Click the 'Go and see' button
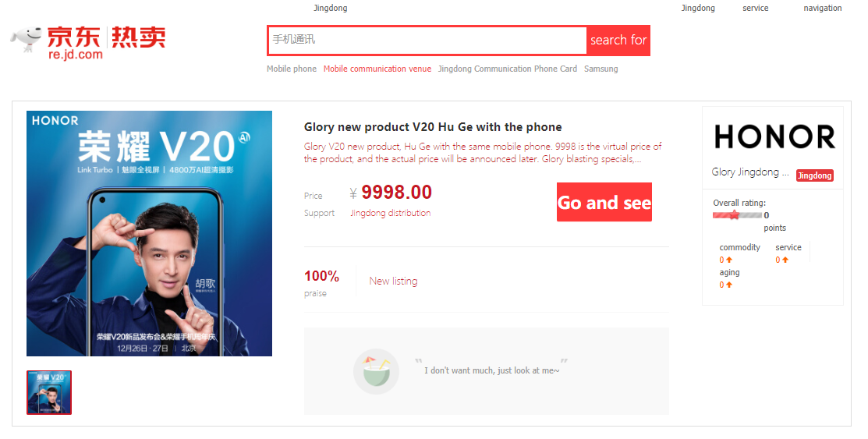This screenshot has height=439, width=868. click(604, 202)
